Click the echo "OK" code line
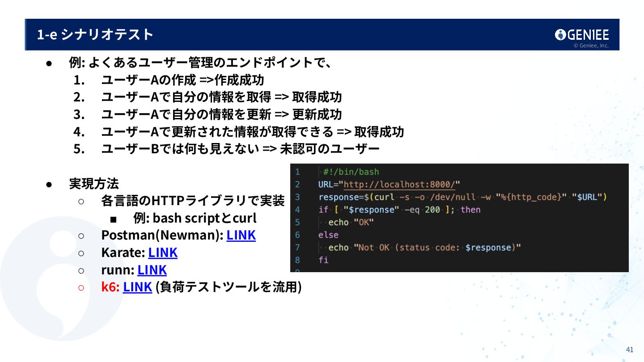 coord(351,222)
